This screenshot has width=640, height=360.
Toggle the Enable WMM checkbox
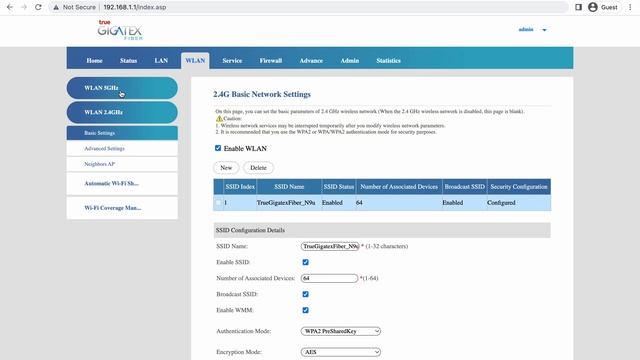pyautogui.click(x=305, y=310)
